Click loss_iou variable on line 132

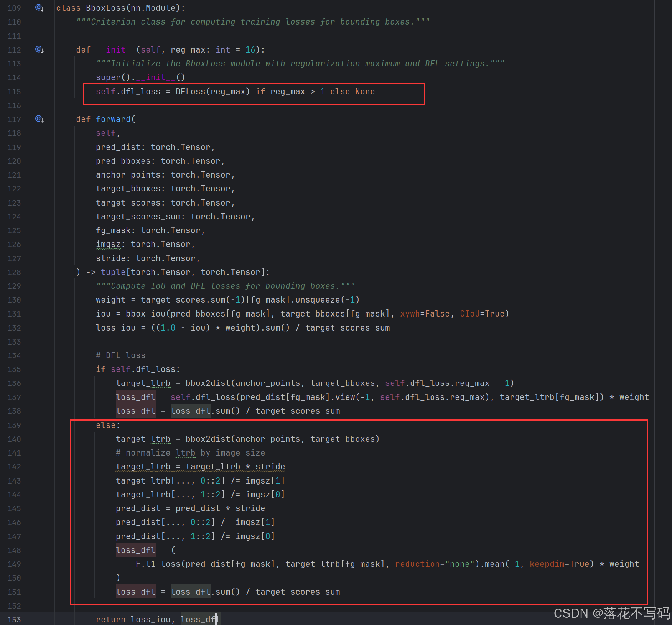click(x=115, y=328)
